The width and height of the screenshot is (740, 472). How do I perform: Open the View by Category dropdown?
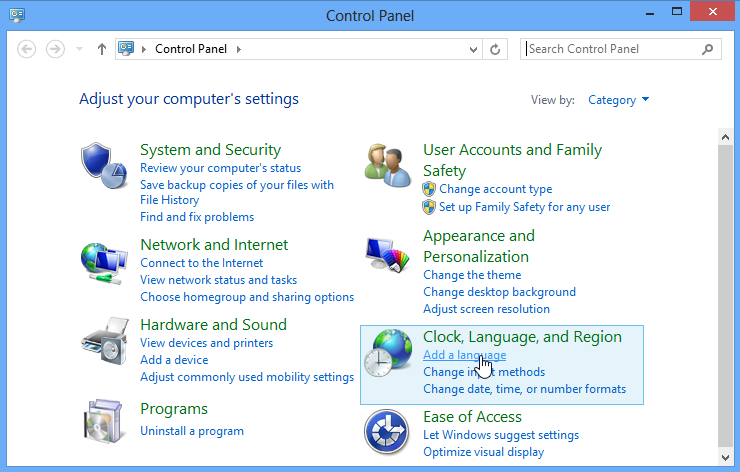point(619,100)
